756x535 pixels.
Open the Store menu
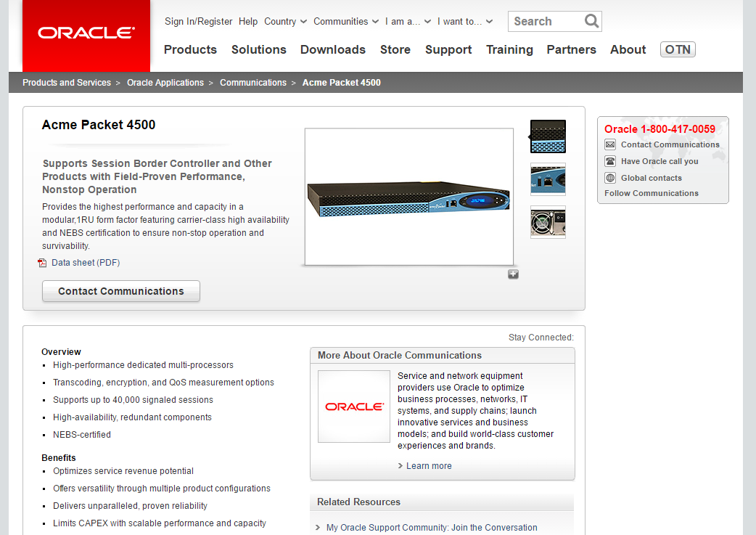(395, 49)
